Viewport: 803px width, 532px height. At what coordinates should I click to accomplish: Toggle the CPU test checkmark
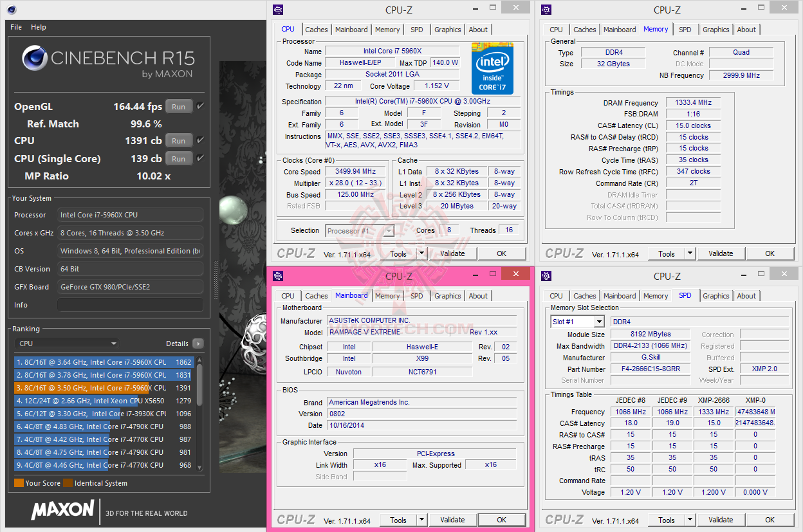click(x=200, y=140)
